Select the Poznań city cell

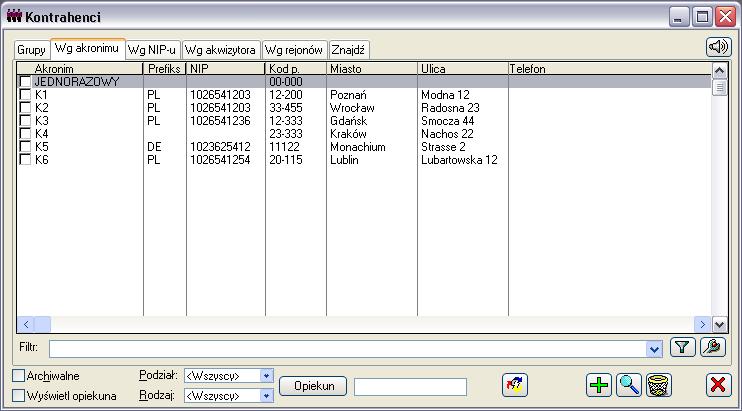coord(348,95)
